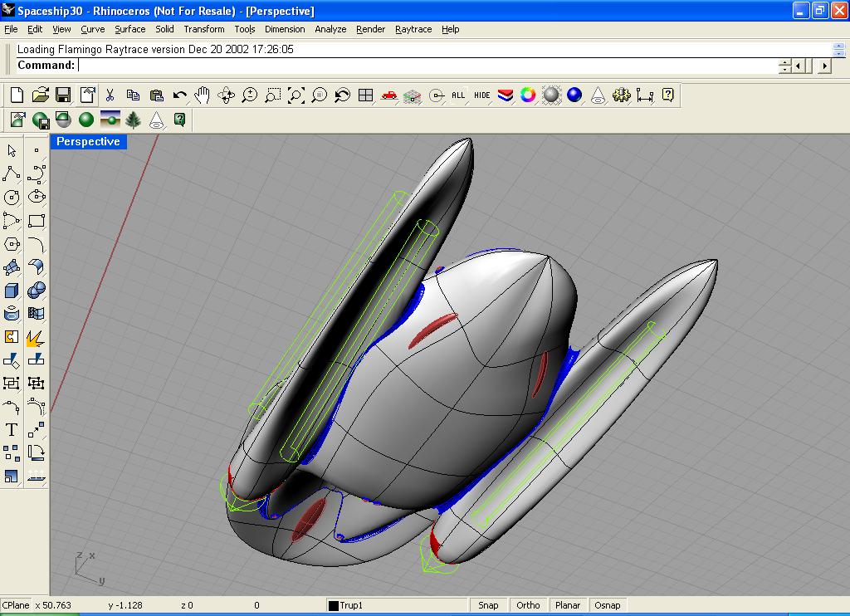
Task: Select the Rectangle tool in sidebar
Action: [37, 220]
